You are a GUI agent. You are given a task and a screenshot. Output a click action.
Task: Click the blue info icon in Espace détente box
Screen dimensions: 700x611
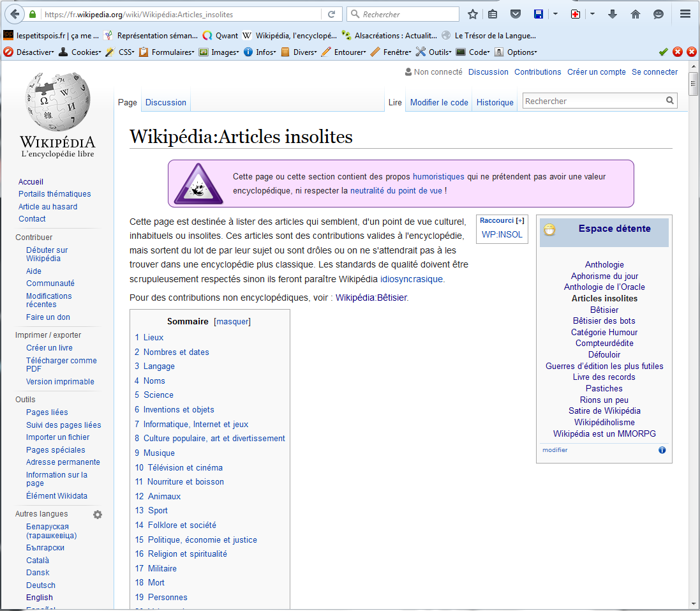point(662,450)
